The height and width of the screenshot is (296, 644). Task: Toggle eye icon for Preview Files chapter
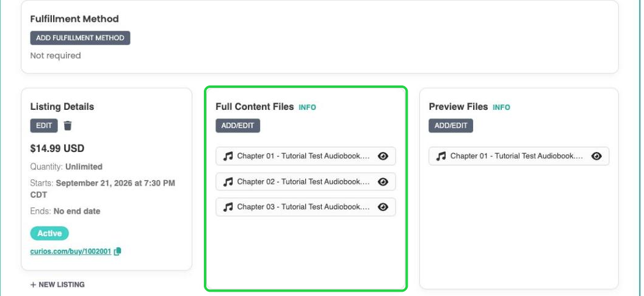(596, 156)
